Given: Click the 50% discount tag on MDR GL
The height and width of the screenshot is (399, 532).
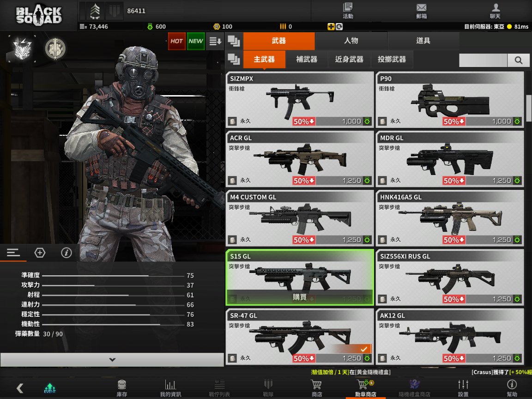Looking at the screenshot, I should tap(454, 181).
